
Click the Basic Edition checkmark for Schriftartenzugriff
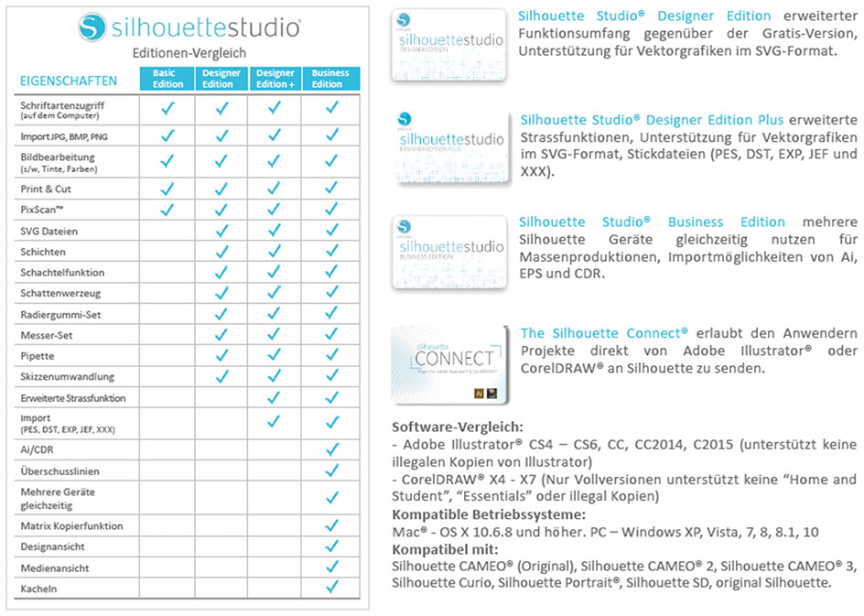pos(167,108)
